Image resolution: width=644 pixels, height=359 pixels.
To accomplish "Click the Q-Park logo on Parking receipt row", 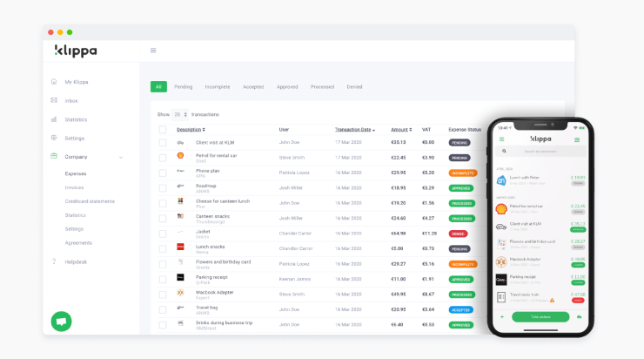I will pyautogui.click(x=180, y=277).
